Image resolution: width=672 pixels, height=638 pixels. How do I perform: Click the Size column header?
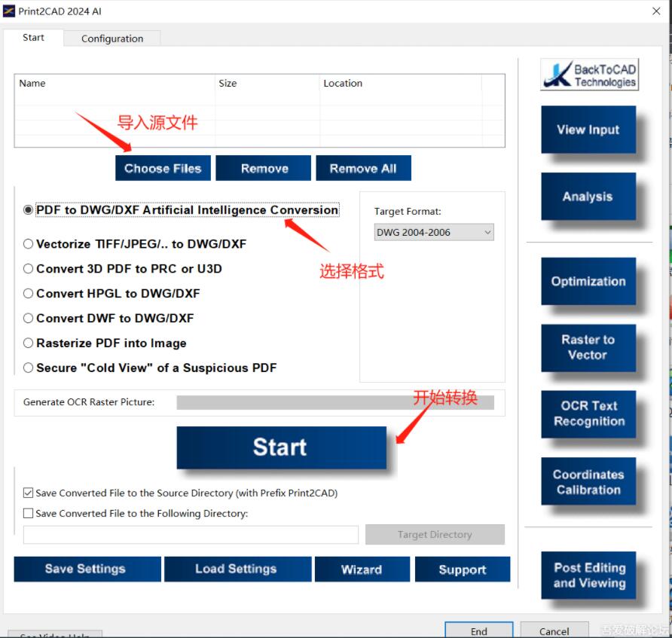click(228, 84)
